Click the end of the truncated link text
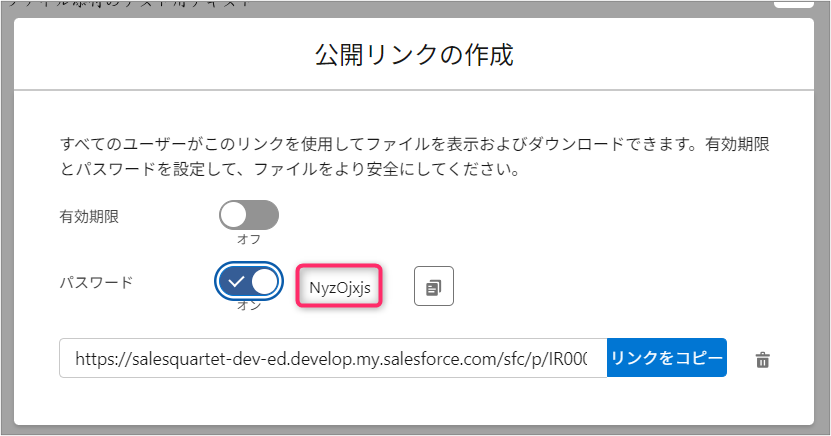 coord(588,358)
